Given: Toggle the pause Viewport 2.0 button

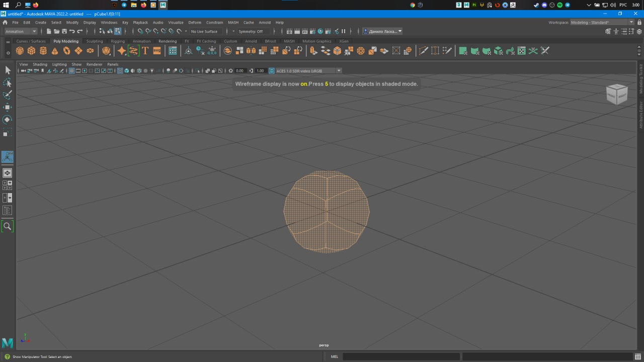Looking at the screenshot, I should pos(344,31).
